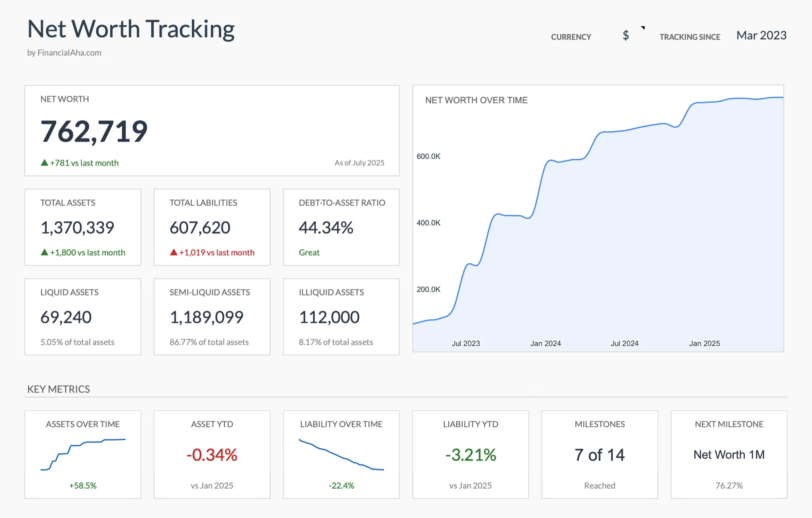Click the Milestones trophy card showing 7 of 14

click(x=599, y=455)
